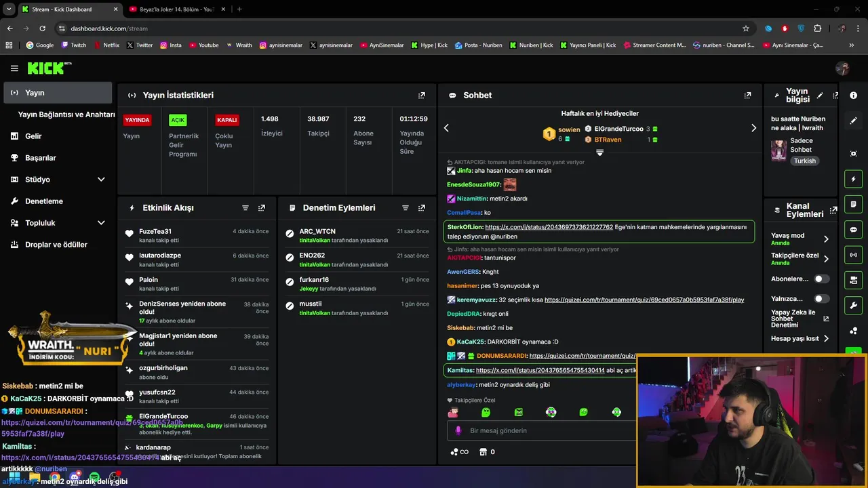
Task: Open filter options for Denetim Eylemleri
Action: [x=406, y=208]
